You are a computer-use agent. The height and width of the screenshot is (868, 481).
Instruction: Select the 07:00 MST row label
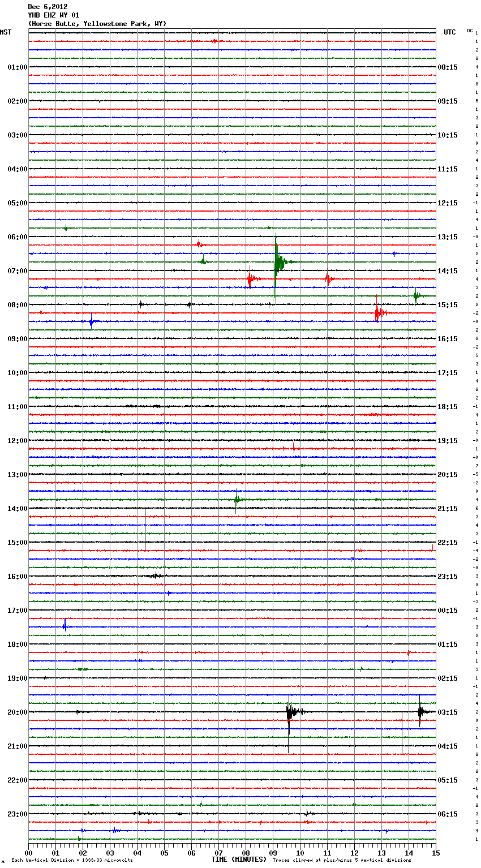click(18, 271)
